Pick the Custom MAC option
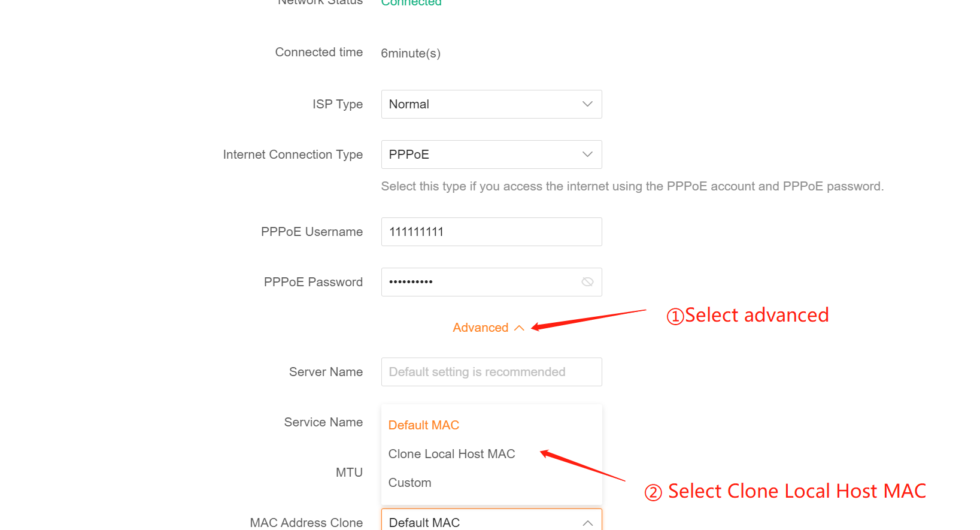This screenshot has width=980, height=530. (409, 483)
